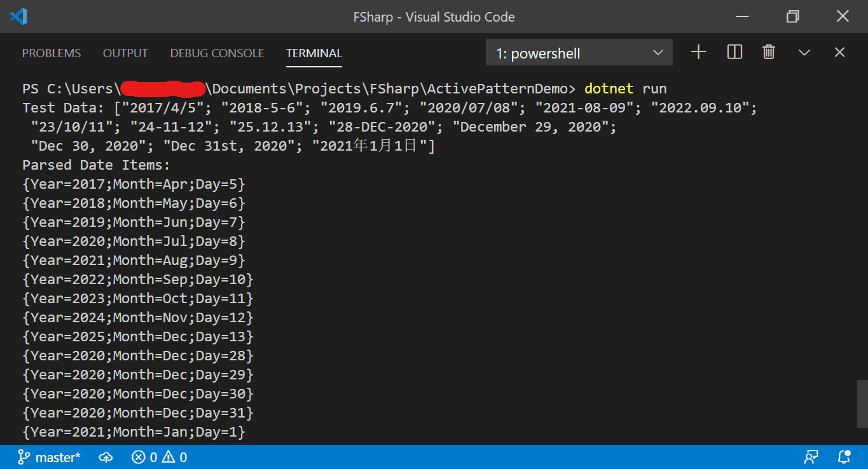Viewport: 868px width, 469px height.
Task: Open the DEBUG CONSOLE tab
Action: 217,53
